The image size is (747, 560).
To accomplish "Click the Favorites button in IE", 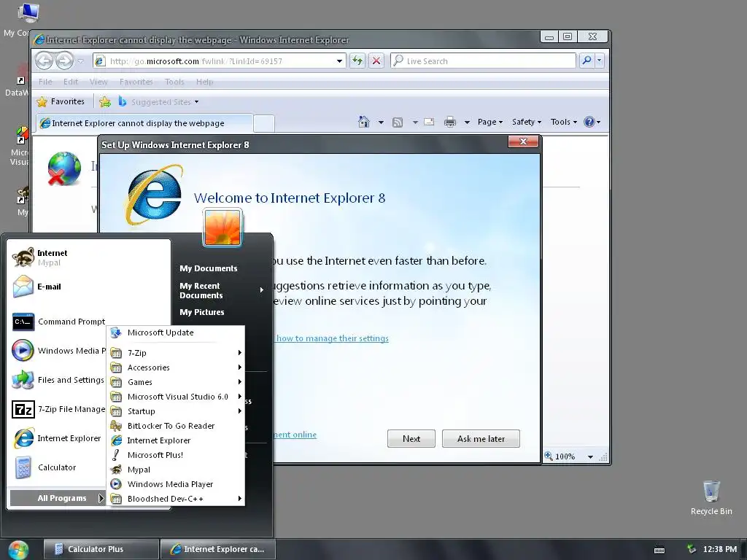I will coord(61,102).
